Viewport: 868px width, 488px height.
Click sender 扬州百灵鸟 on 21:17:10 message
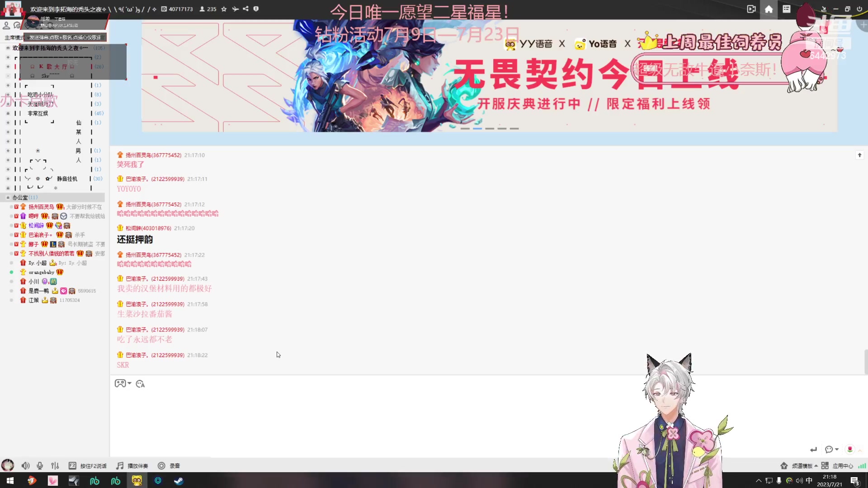[x=153, y=155]
